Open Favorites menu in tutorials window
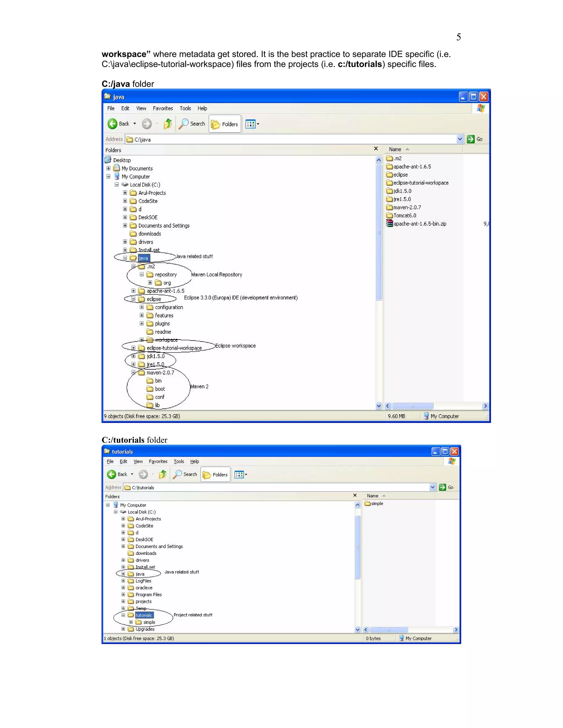Screen dimensions: 563x728 (158, 461)
